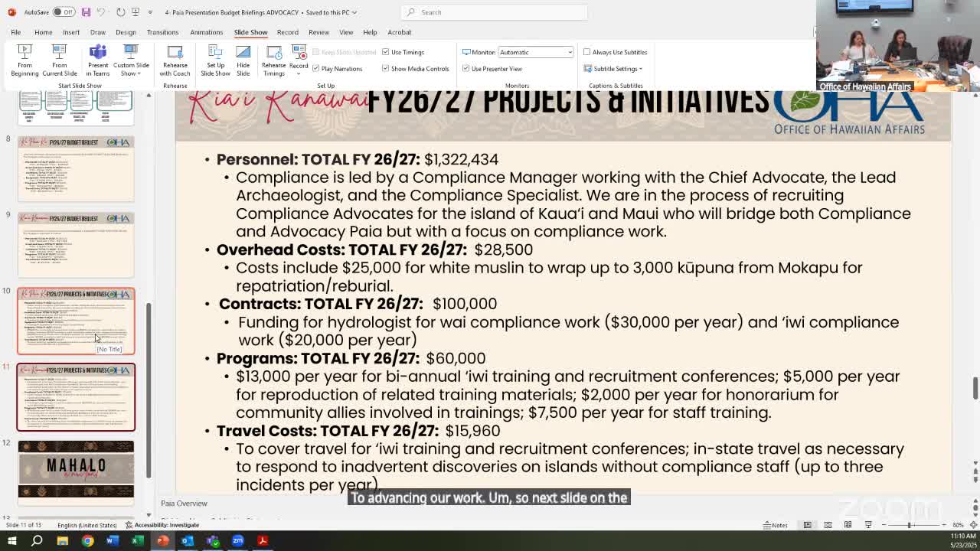Image resolution: width=980 pixels, height=551 pixels.
Task: Click the Notes button in status bar
Action: click(x=776, y=525)
